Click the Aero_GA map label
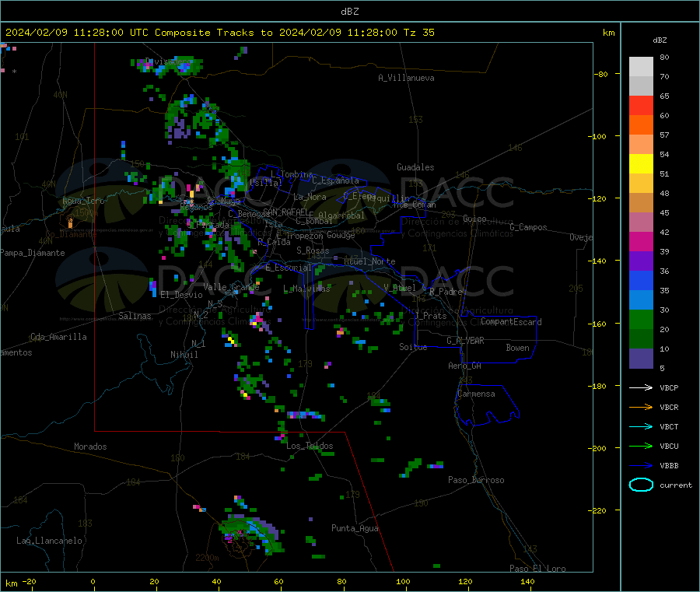The height and width of the screenshot is (592, 700). [x=465, y=366]
